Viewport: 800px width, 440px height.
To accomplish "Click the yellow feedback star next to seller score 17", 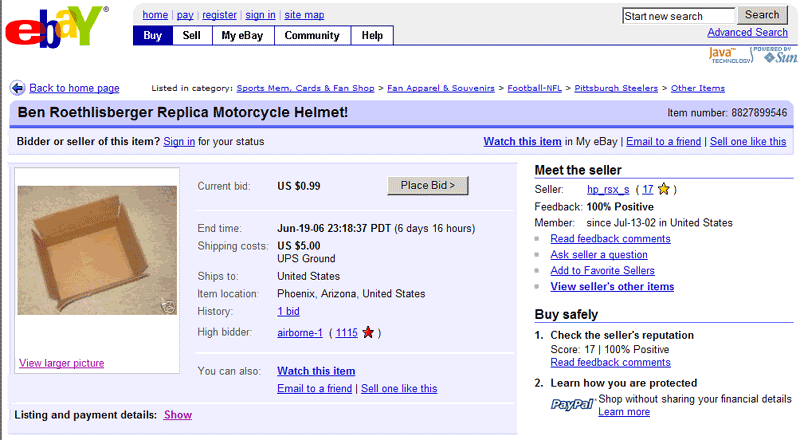I will (663, 189).
